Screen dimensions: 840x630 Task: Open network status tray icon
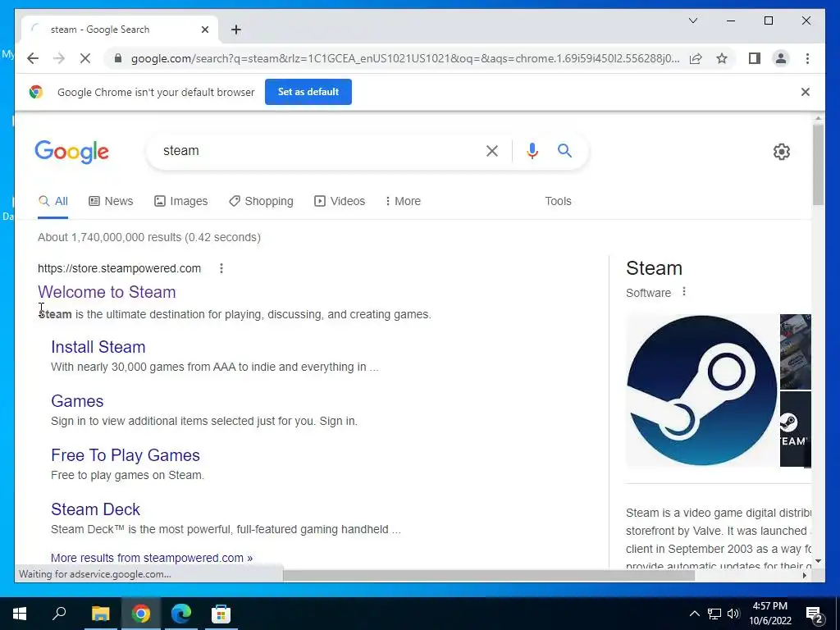click(714, 614)
